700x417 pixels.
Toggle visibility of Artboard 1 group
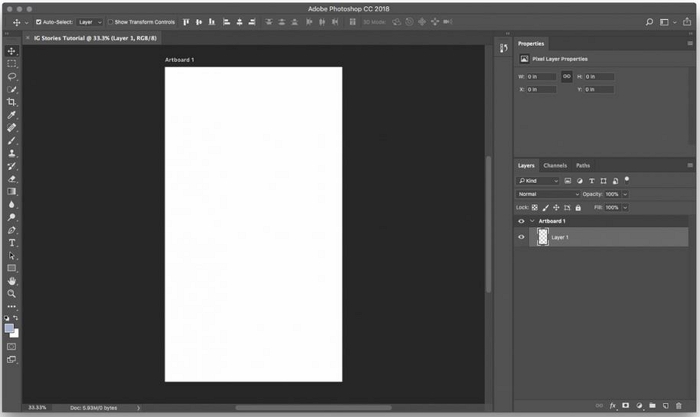[521, 221]
